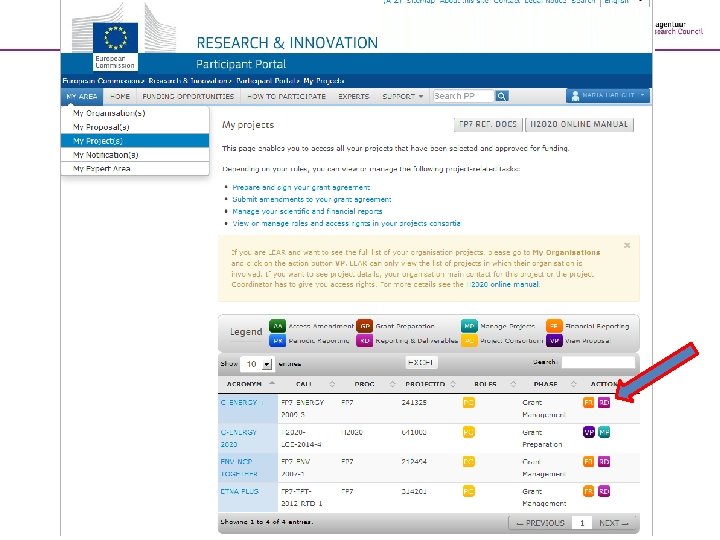This screenshot has width=720, height=540.
Task: Open the ETNA PLUS project acronym link
Action: (x=239, y=491)
